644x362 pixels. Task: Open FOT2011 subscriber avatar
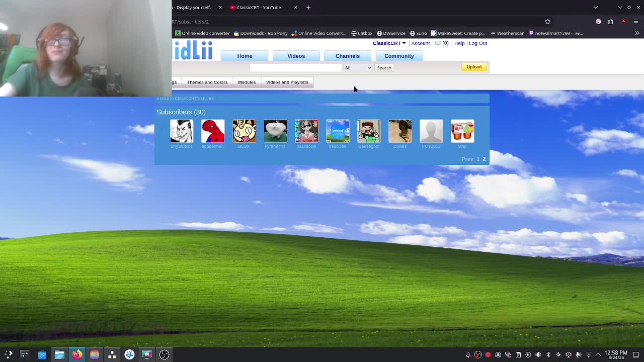click(x=431, y=131)
